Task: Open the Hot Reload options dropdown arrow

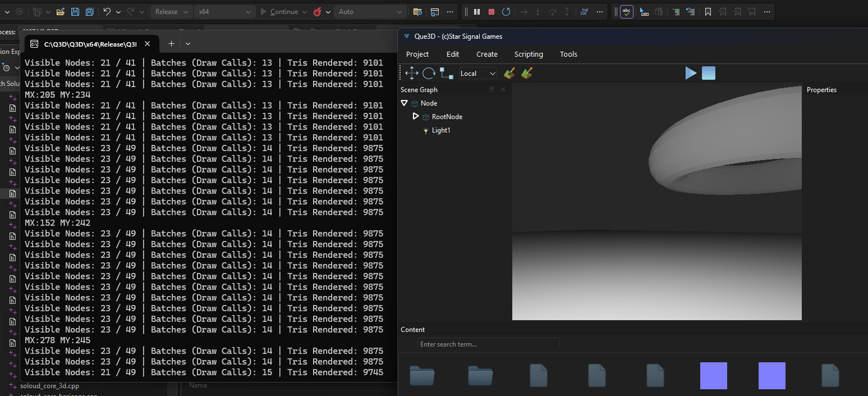Action: (x=328, y=12)
